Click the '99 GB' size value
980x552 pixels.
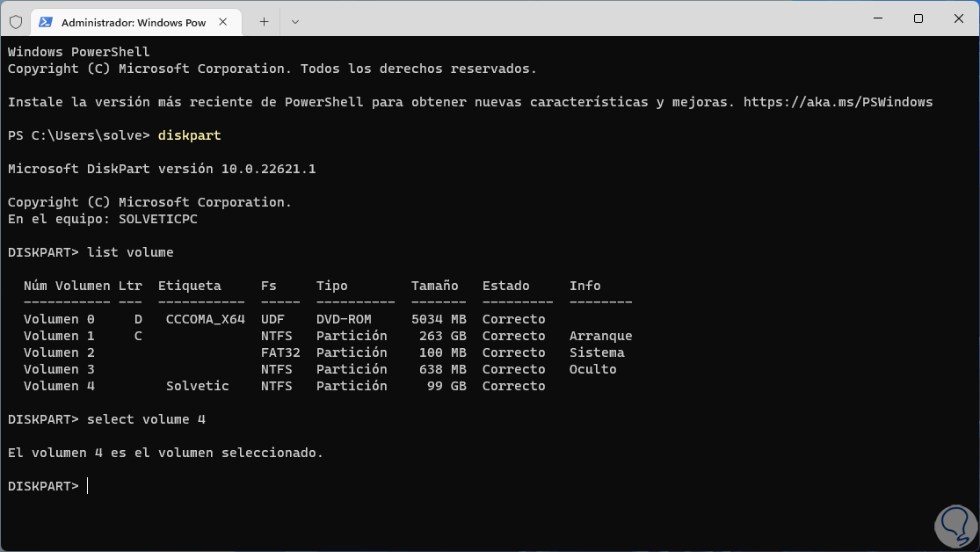click(446, 387)
